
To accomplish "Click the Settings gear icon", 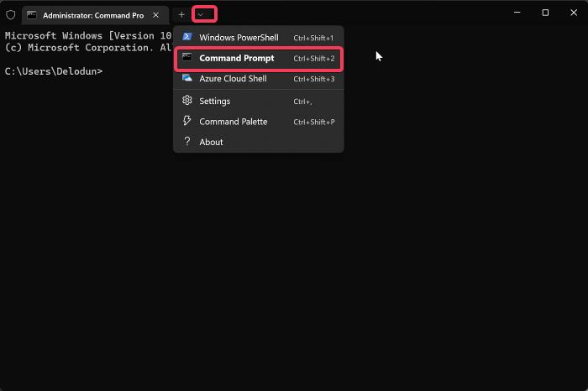I will [x=186, y=101].
